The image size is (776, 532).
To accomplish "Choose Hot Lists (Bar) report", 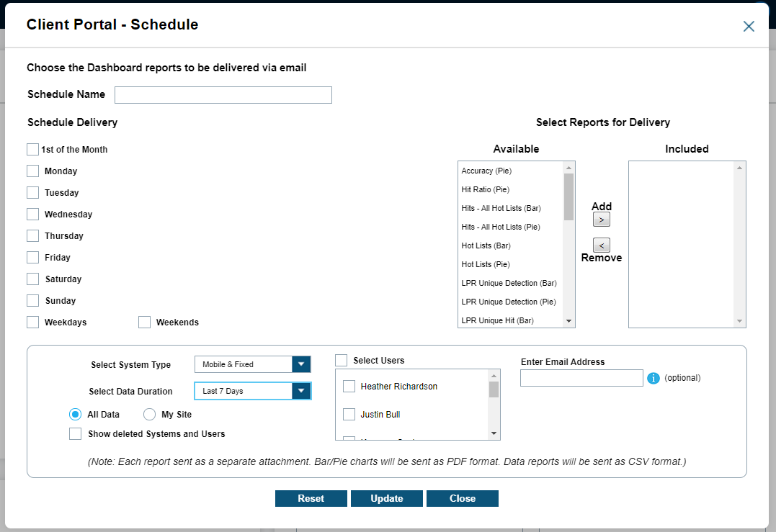I will (487, 246).
